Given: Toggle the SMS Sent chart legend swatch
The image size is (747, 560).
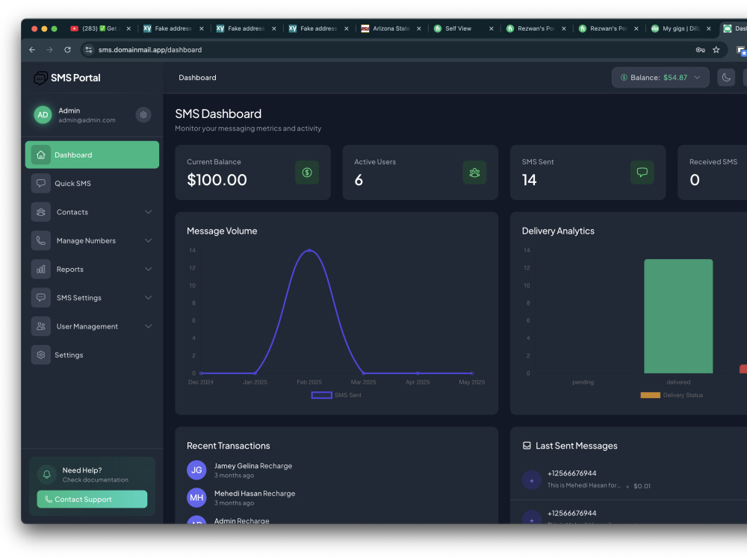Looking at the screenshot, I should point(321,395).
